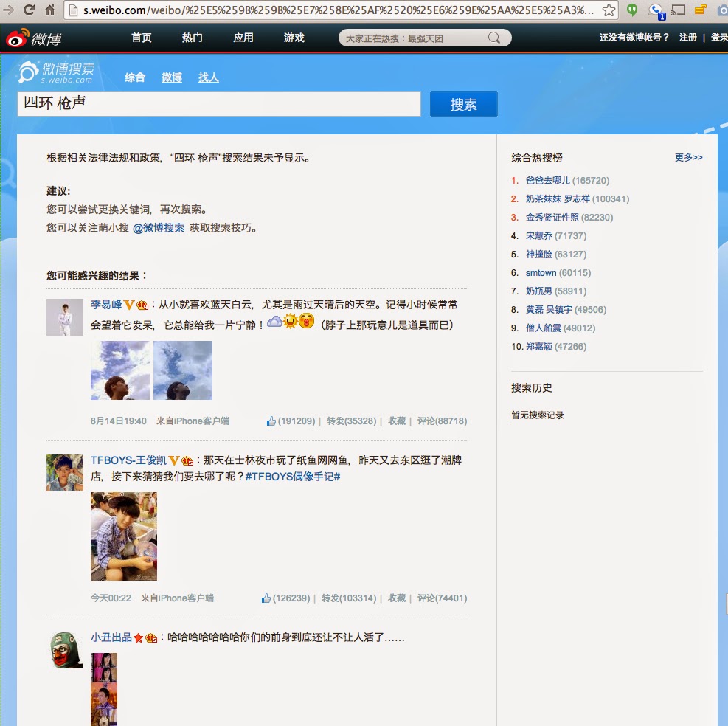
Task: Click hot search 郑嘉颖
Action: (539, 347)
